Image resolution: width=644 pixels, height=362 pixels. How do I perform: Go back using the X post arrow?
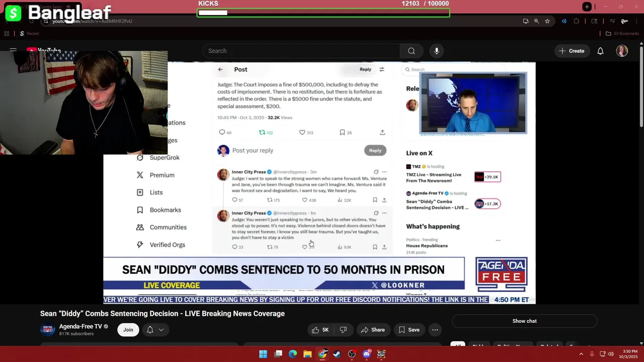(x=220, y=69)
